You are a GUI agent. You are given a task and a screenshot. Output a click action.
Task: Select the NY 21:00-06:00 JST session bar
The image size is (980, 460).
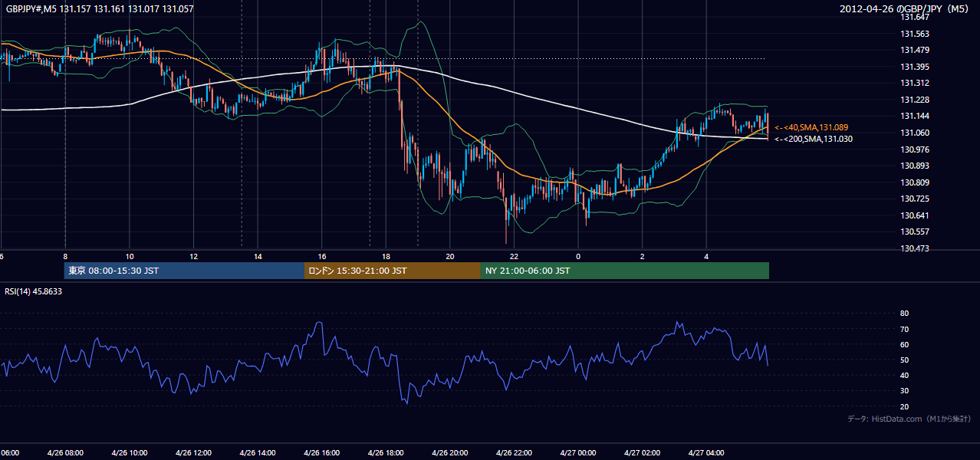click(625, 271)
